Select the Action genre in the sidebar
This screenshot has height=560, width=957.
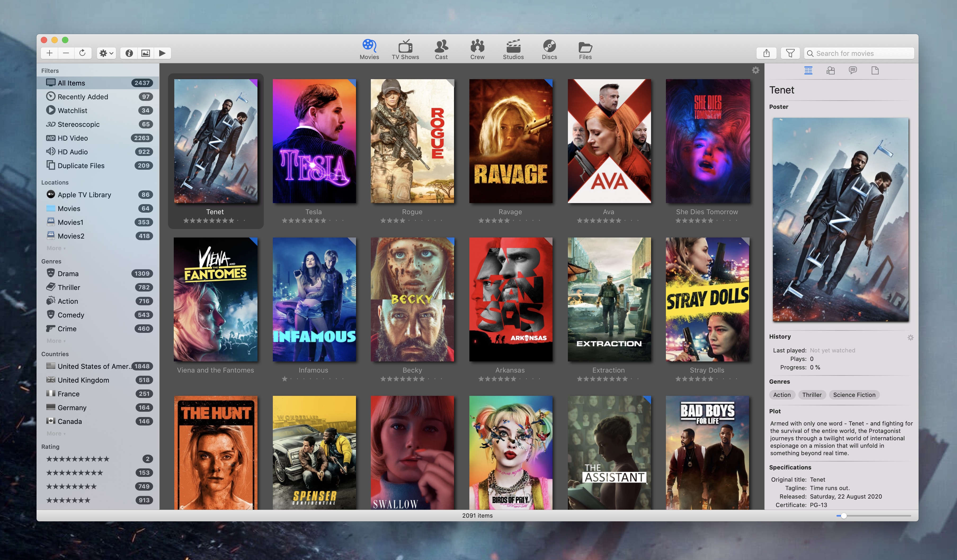click(97, 301)
